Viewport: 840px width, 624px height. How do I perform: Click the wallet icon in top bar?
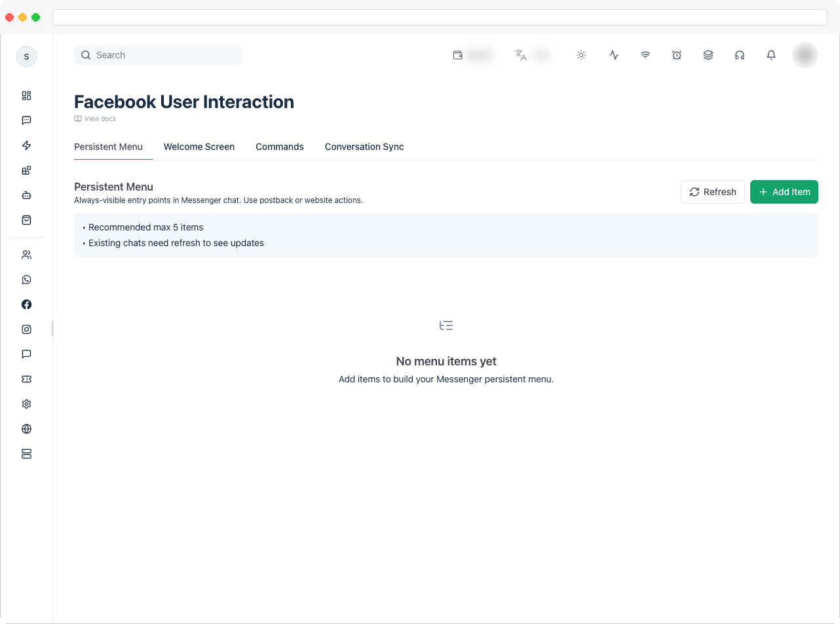coord(458,55)
